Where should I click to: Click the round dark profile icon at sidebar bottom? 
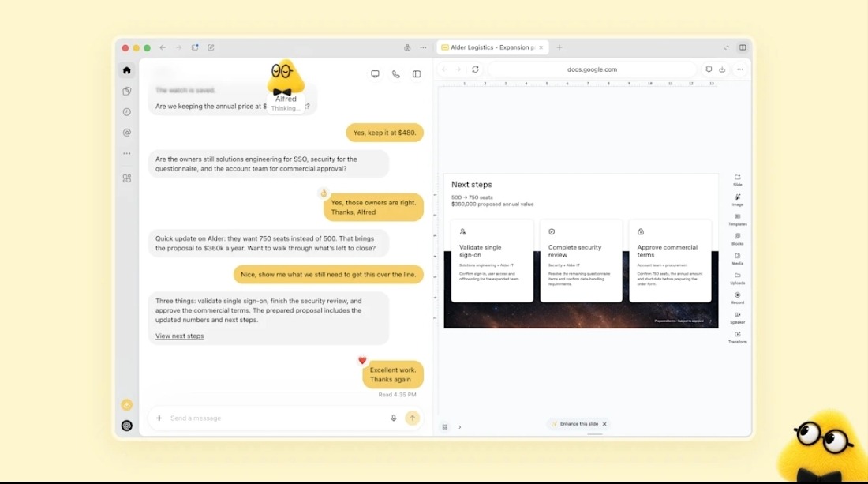tap(127, 426)
